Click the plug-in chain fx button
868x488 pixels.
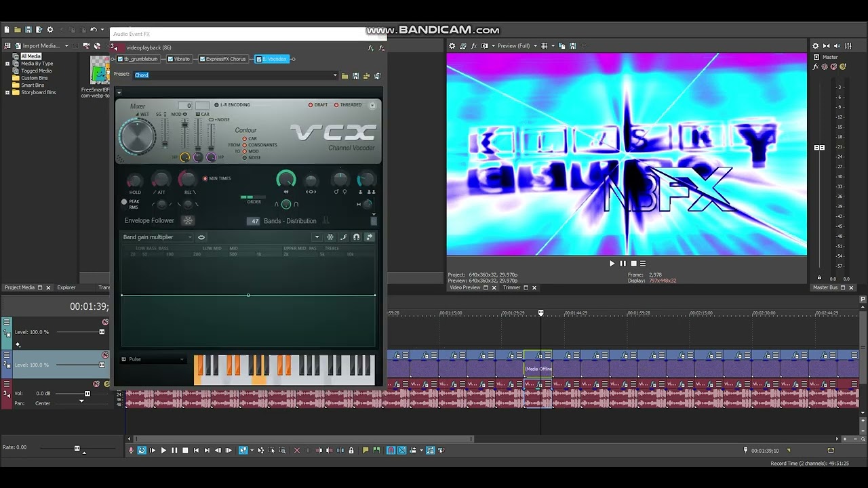370,47
